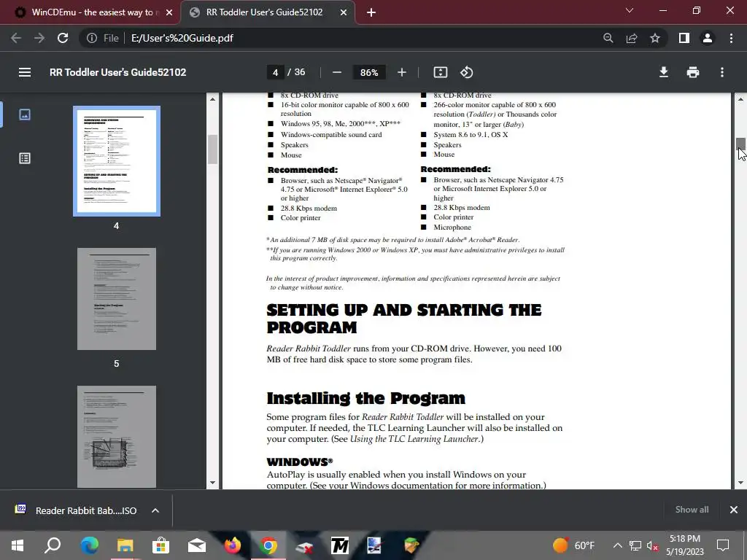Go forward in browser history
The height and width of the screenshot is (560, 747).
(39, 38)
